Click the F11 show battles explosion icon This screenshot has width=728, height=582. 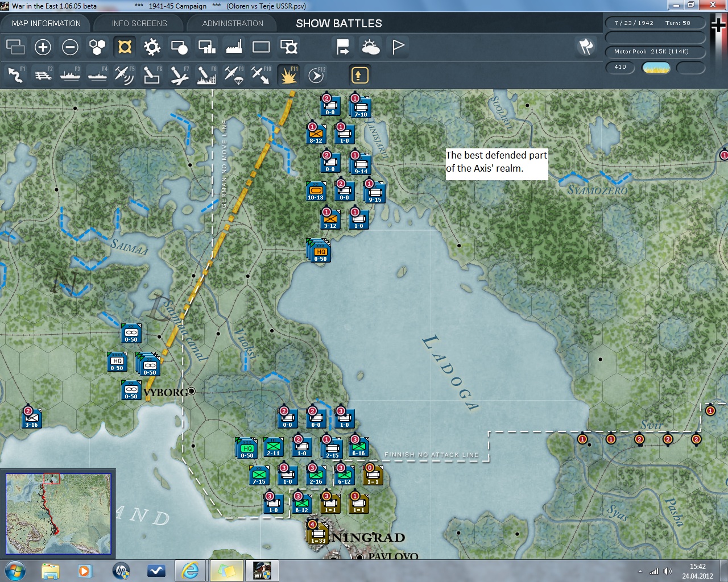click(288, 75)
